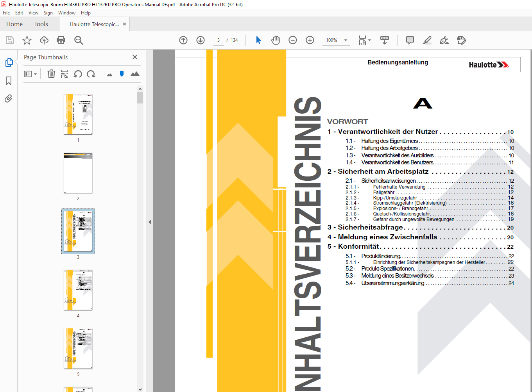
Task: Zoom in with the plus circle icon
Action: pyautogui.click(x=310, y=40)
